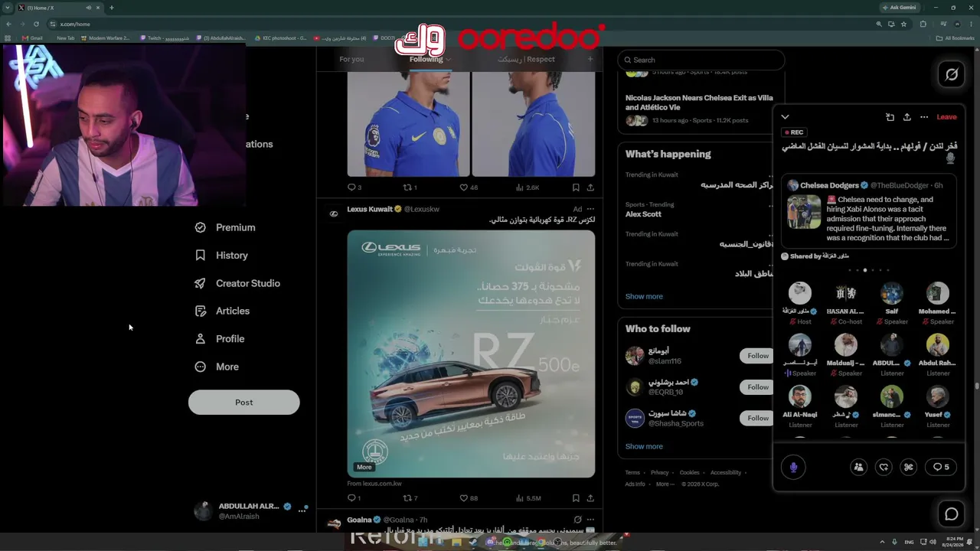Show more Who to follow suggestions
Screen dimensions: 980x551
pyautogui.click(x=644, y=446)
